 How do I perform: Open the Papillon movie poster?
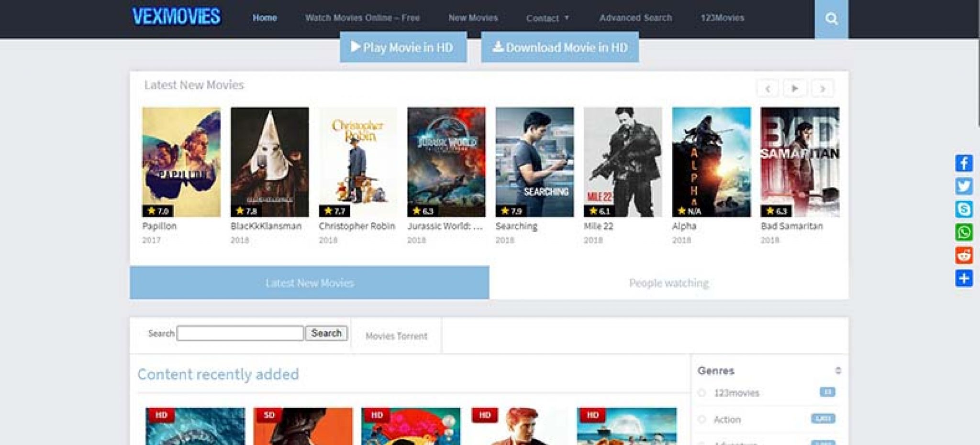pos(181,162)
